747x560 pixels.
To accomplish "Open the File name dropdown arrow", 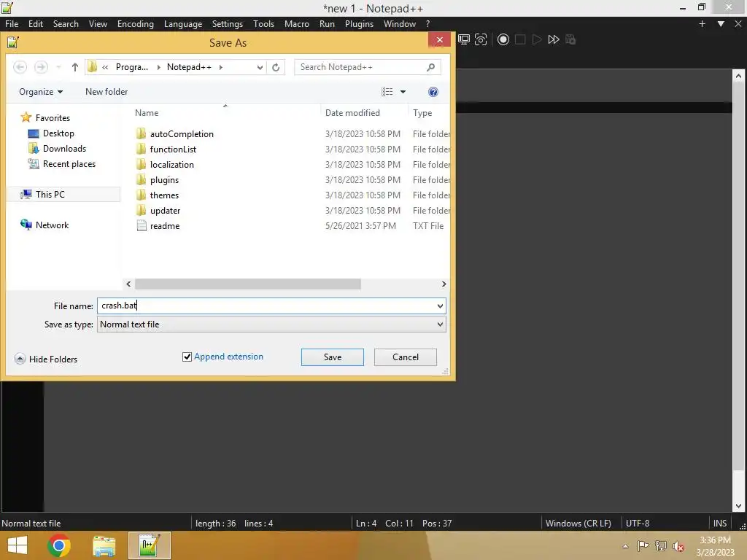I will [440, 306].
